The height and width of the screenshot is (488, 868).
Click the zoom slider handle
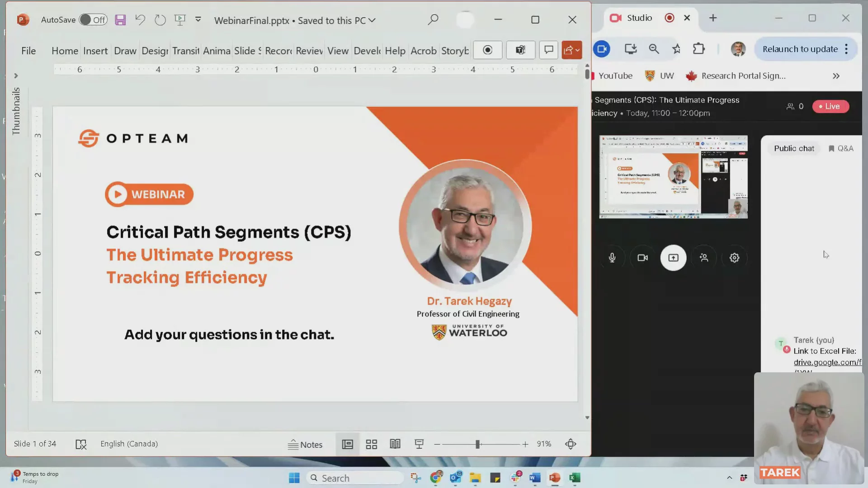point(477,445)
